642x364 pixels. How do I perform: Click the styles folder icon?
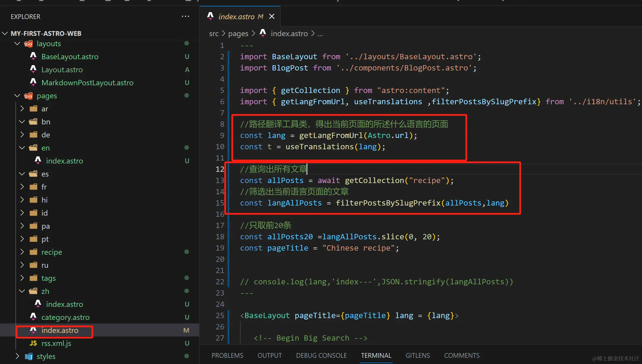(29, 356)
